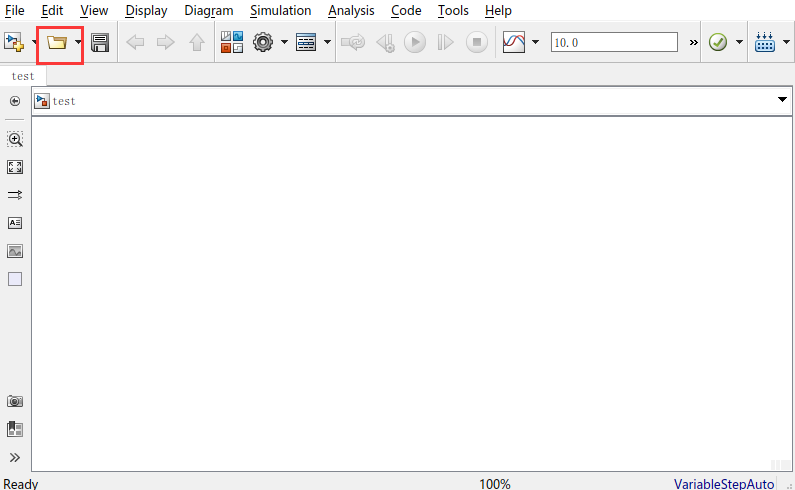
Task: Click the simulation stop time field
Action: click(614, 42)
